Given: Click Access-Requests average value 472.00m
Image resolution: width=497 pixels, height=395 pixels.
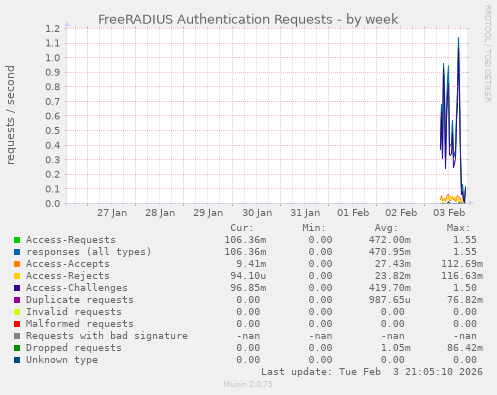Looking at the screenshot, I should point(389,240).
